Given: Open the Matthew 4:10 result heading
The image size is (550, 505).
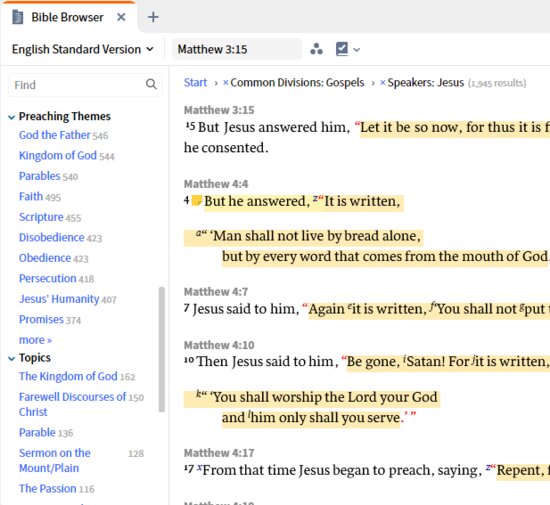Looking at the screenshot, I should [x=219, y=345].
